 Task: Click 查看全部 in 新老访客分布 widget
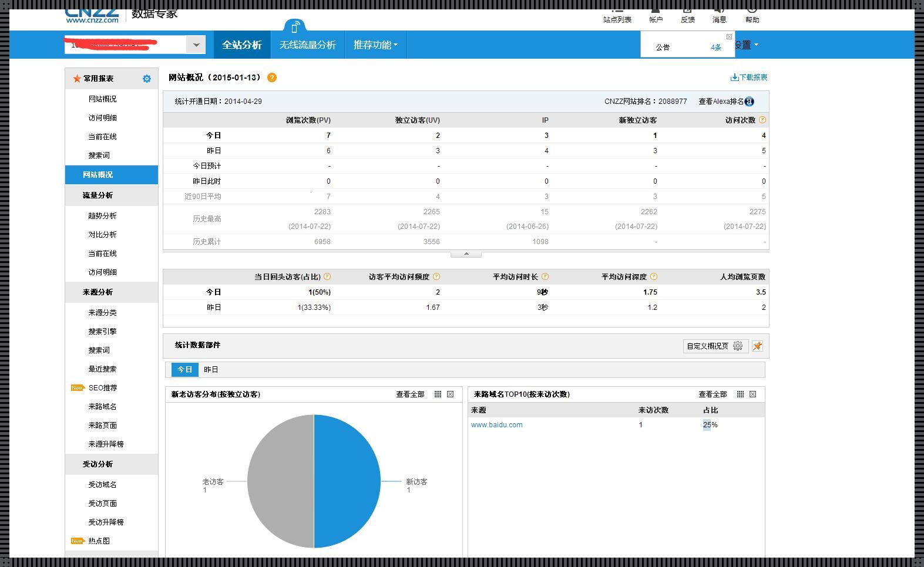click(x=410, y=394)
